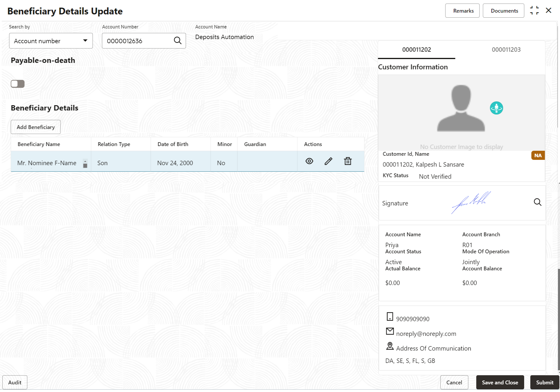Viewport: 560px width, 392px height.
Task: Click the R01 account branch value
Action: click(467, 245)
